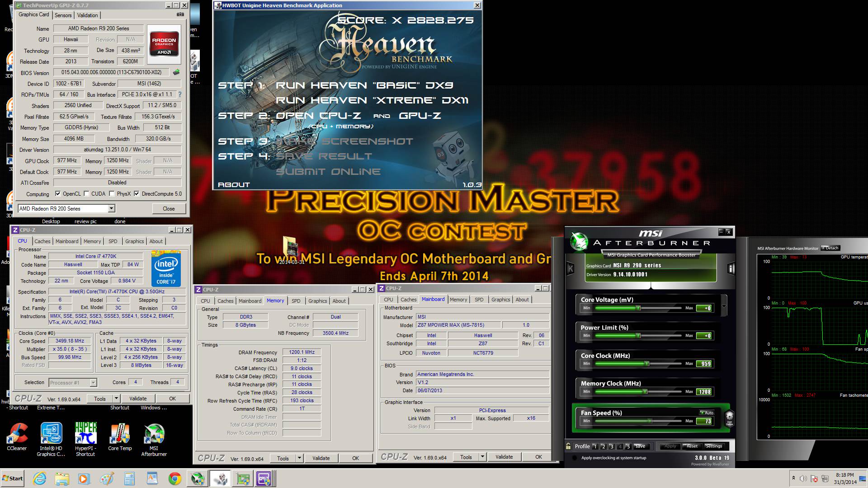This screenshot has height=488, width=868.
Task: Detach the Afterburner Hardware Monitor
Action: (830, 248)
